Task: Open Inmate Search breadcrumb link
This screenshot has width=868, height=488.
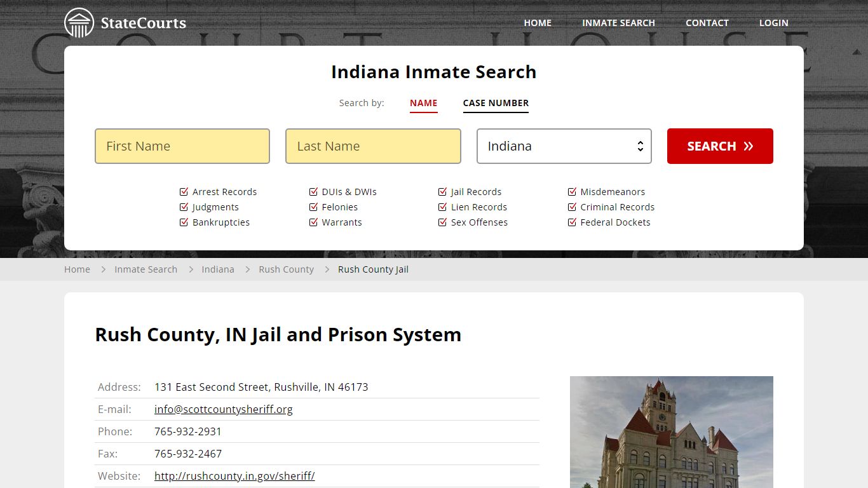Action: pos(146,269)
